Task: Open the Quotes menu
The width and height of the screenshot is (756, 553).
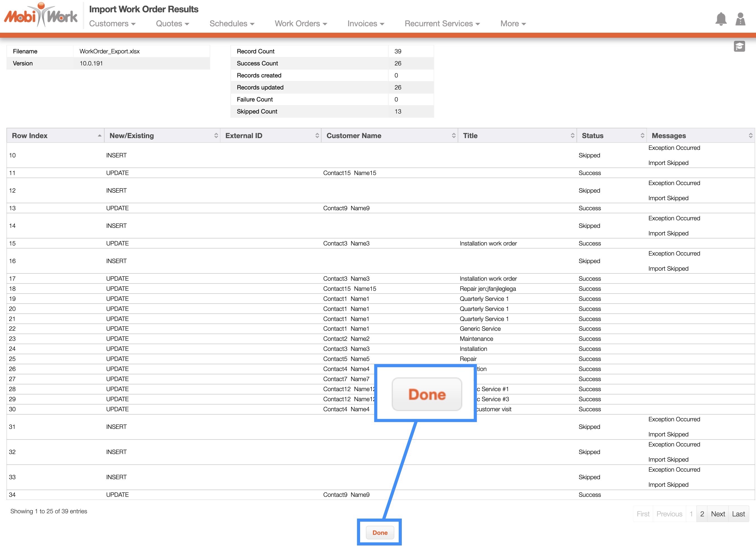Action: 172,24
